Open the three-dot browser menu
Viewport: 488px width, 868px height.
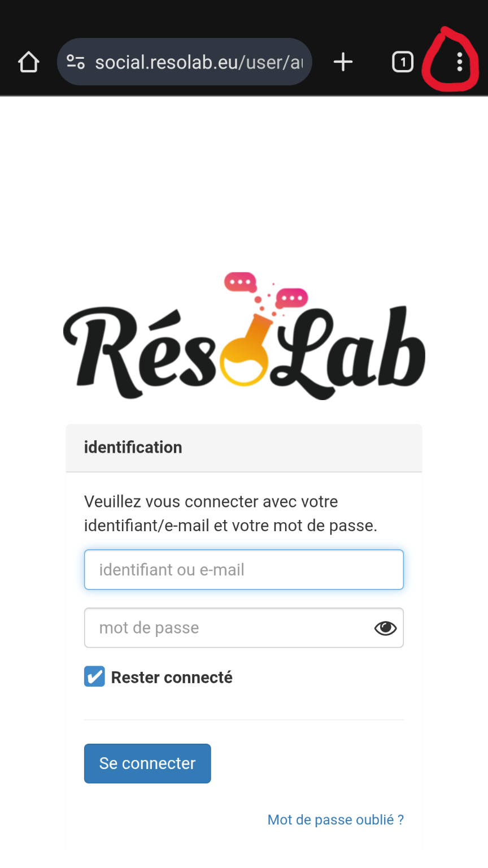(460, 62)
